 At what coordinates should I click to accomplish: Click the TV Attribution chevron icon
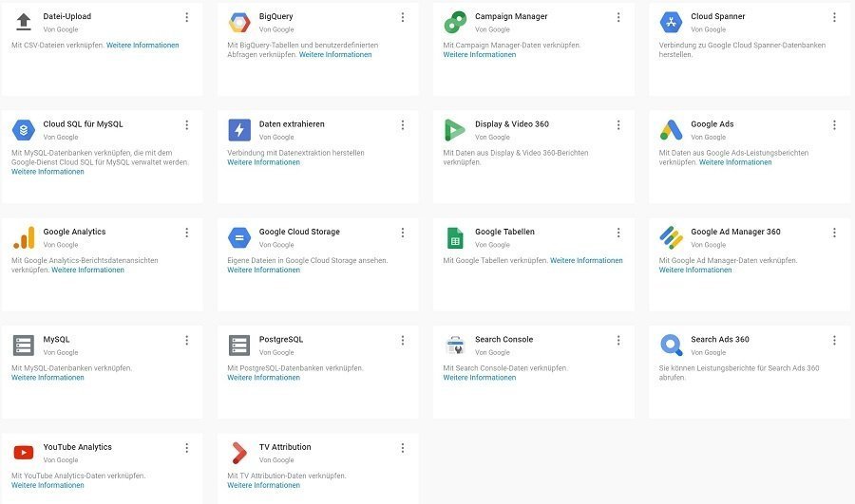pyautogui.click(x=238, y=453)
